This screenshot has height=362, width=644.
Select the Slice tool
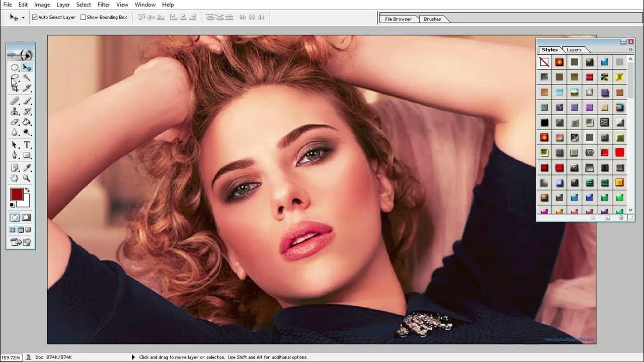point(27,88)
